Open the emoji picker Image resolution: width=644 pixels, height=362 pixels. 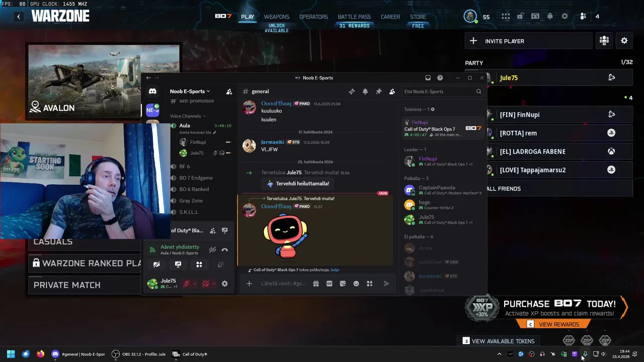(356, 284)
